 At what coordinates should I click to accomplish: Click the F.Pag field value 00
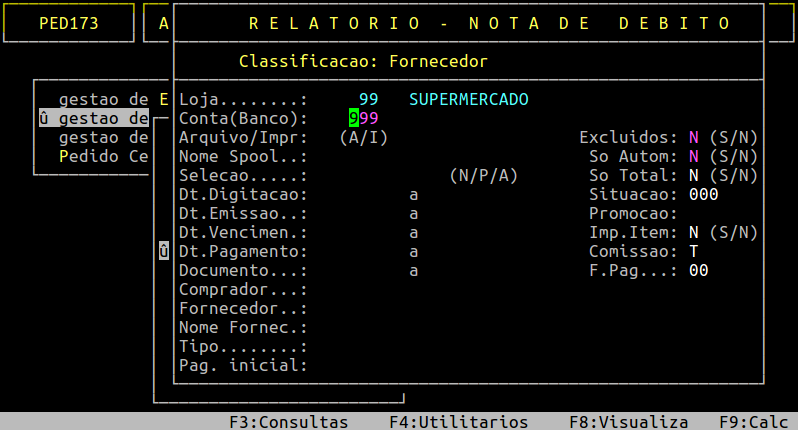point(698,270)
